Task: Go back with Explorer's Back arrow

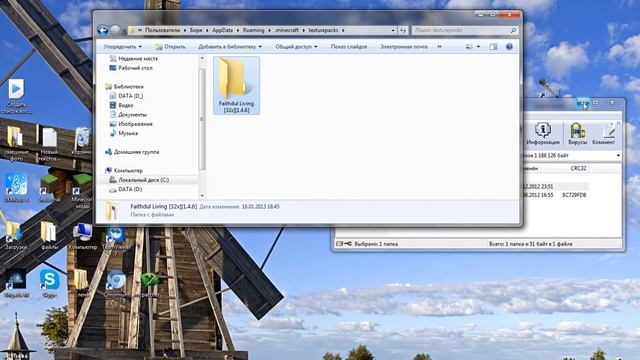Action: (x=103, y=30)
